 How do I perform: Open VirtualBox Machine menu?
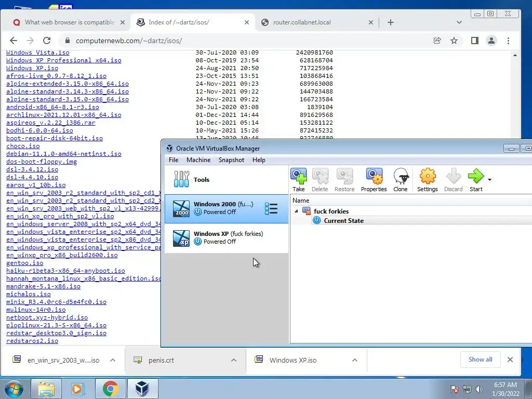198,160
